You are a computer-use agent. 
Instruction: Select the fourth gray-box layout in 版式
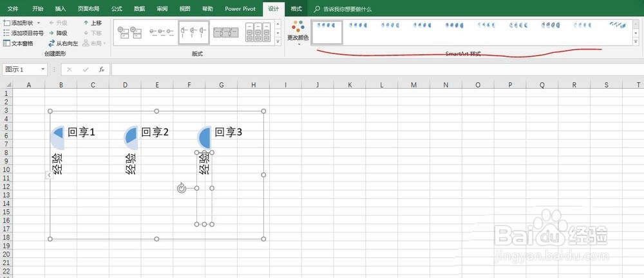pos(226,32)
